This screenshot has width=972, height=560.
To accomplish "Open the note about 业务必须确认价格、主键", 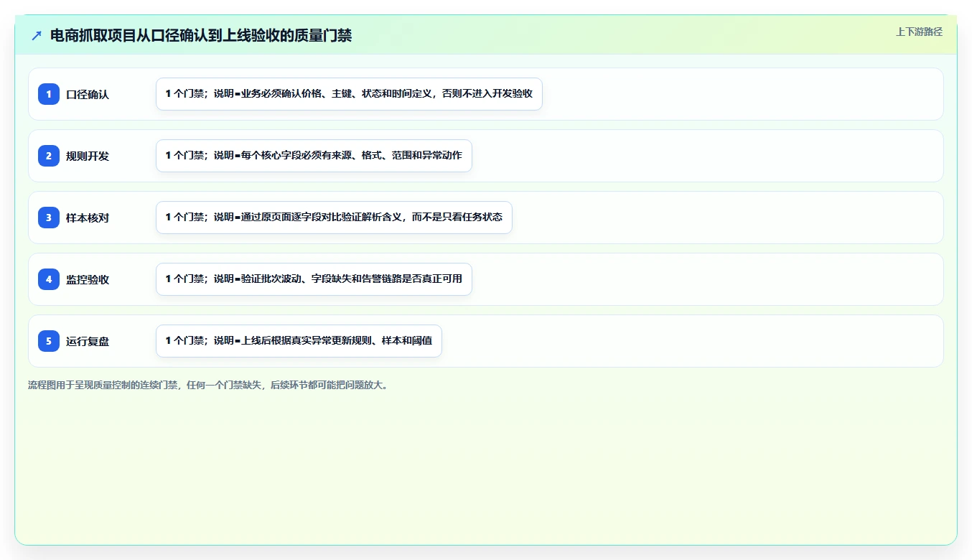I will coord(349,94).
